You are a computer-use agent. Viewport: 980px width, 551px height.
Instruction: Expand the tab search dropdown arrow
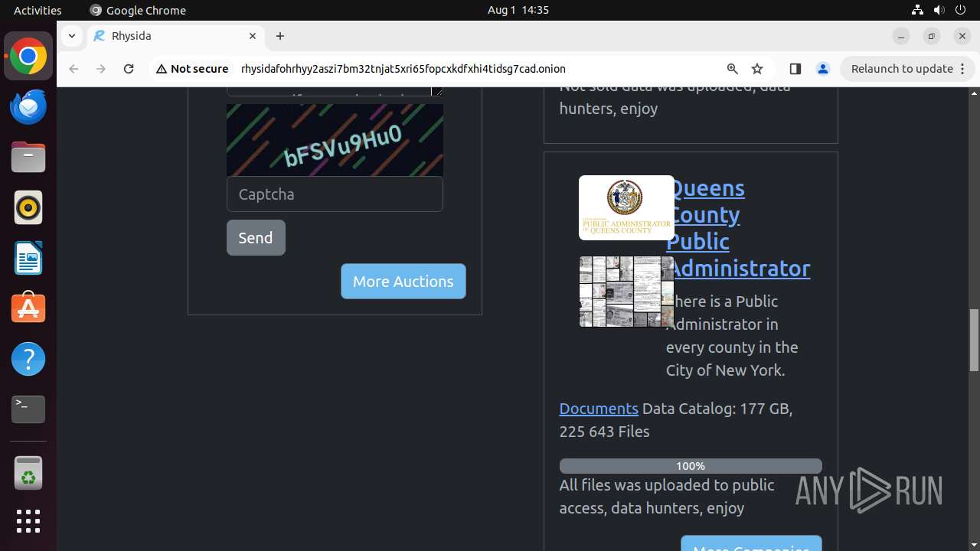coord(71,36)
